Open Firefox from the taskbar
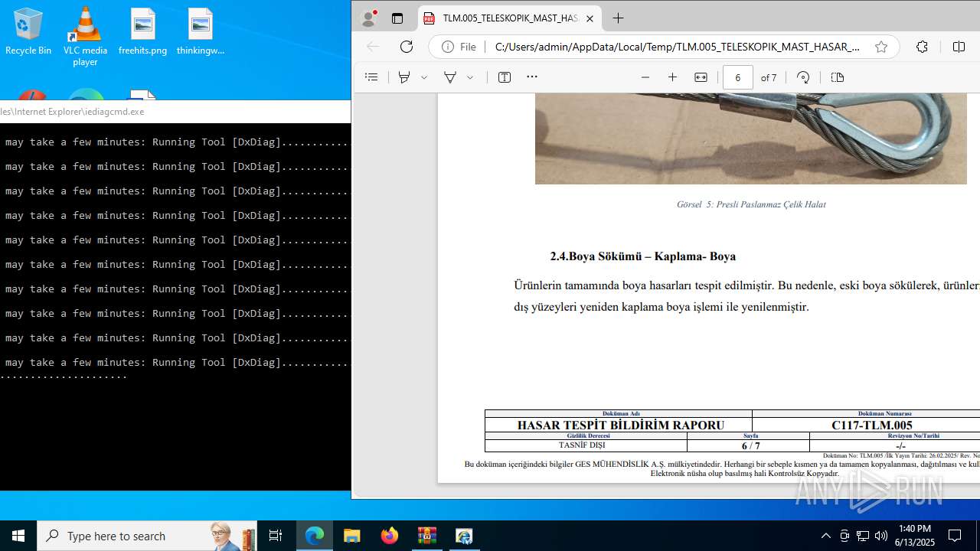 [390, 536]
